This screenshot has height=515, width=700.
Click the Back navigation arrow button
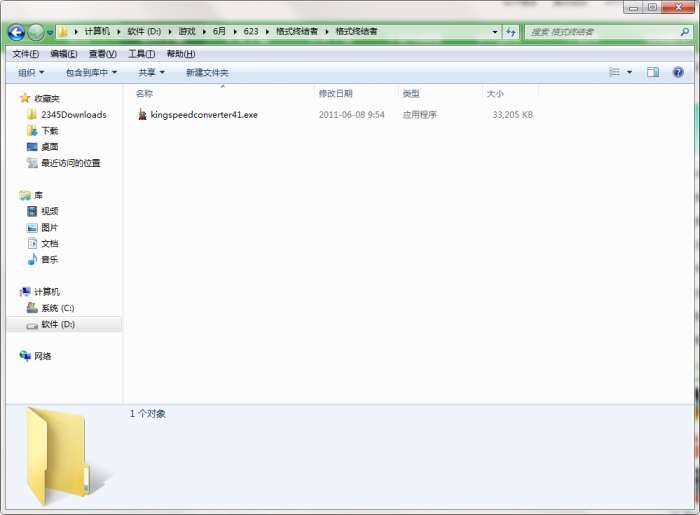tap(17, 32)
